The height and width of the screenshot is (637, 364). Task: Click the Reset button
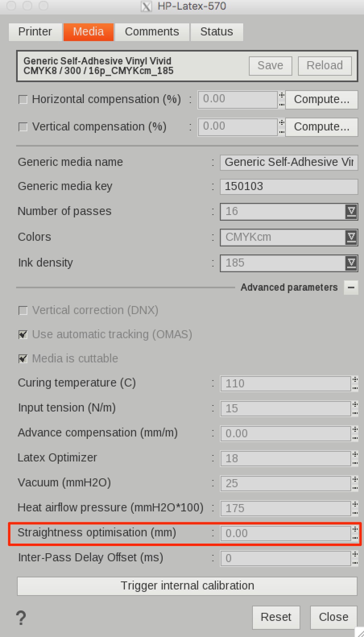pos(276,617)
